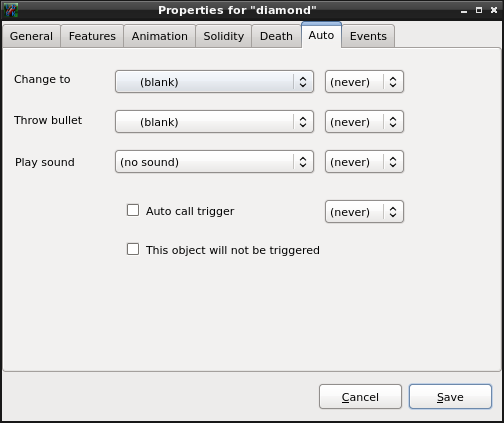The width and height of the screenshot is (504, 423).
Task: Minimize the Properties window
Action: (x=464, y=11)
